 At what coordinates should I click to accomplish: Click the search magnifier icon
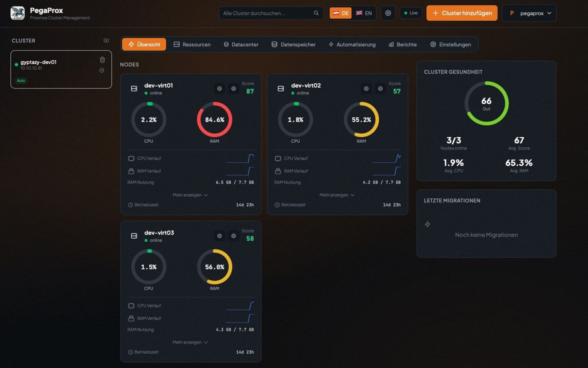click(316, 13)
